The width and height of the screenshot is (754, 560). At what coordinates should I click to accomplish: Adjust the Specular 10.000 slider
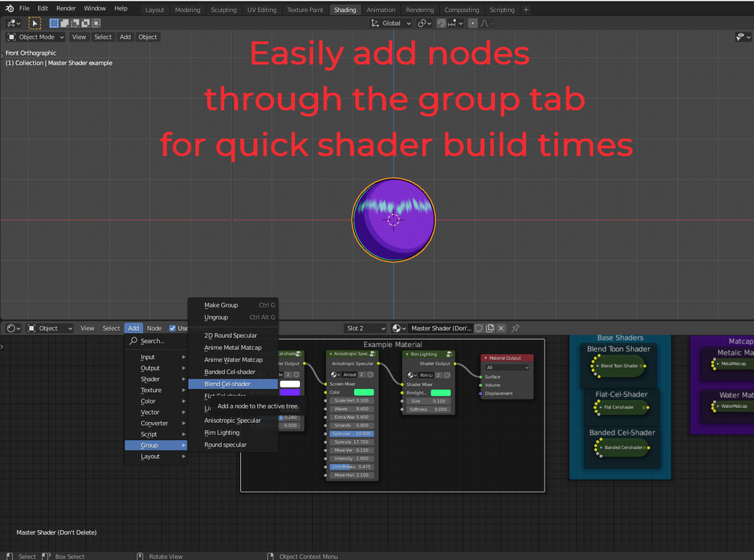point(352,433)
